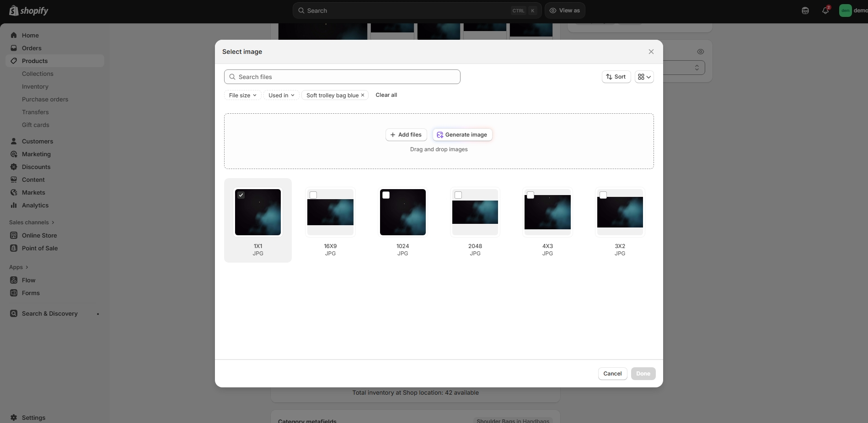Open the Sidekick assistant icon
This screenshot has width=868, height=423.
tap(805, 11)
